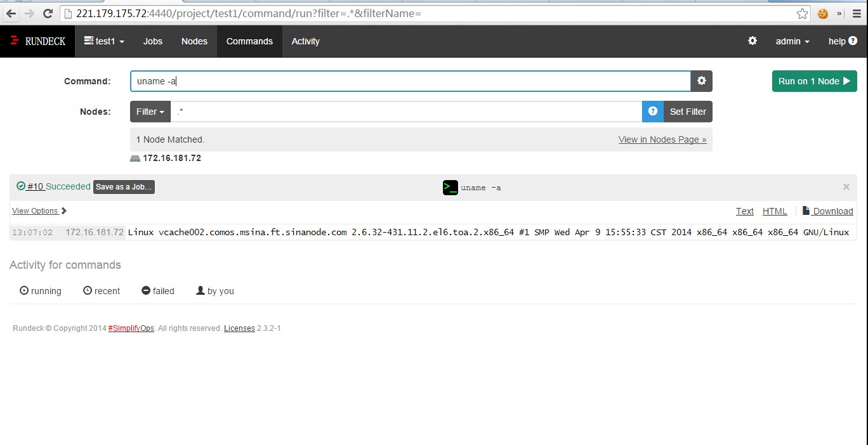Click the Set Filter button

[688, 112]
